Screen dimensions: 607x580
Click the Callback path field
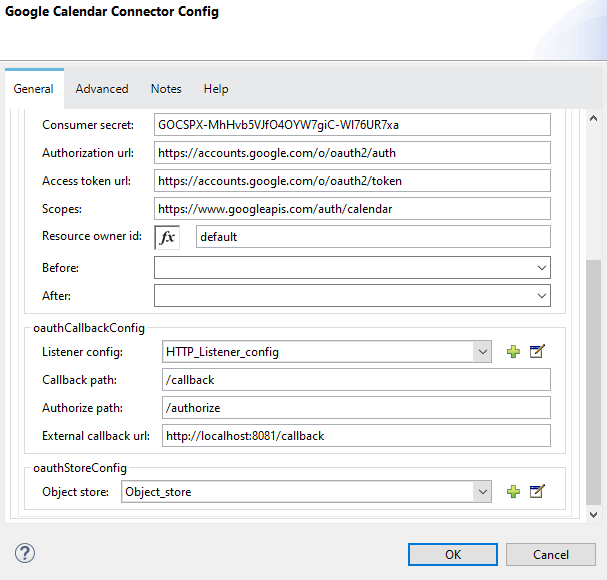356,380
